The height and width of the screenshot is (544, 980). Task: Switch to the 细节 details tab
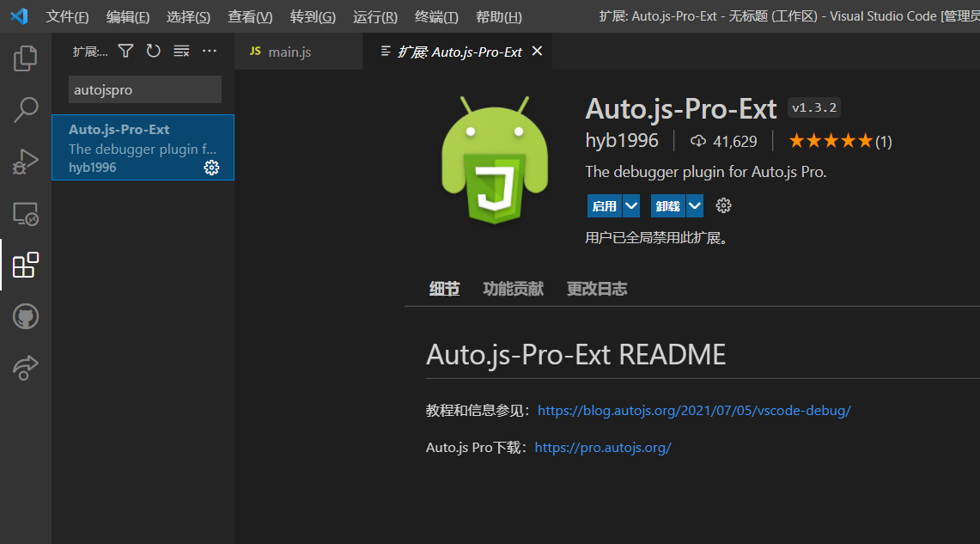[x=444, y=289]
